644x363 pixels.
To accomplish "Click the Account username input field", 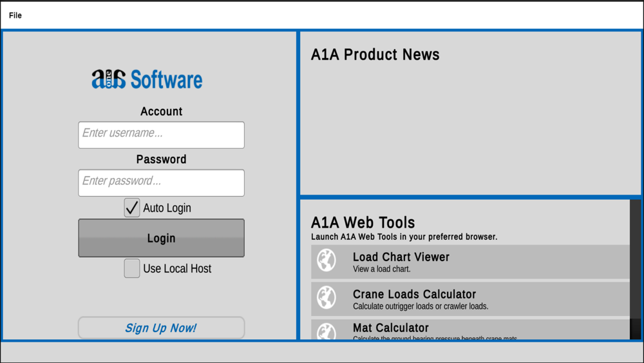I will click(x=162, y=135).
